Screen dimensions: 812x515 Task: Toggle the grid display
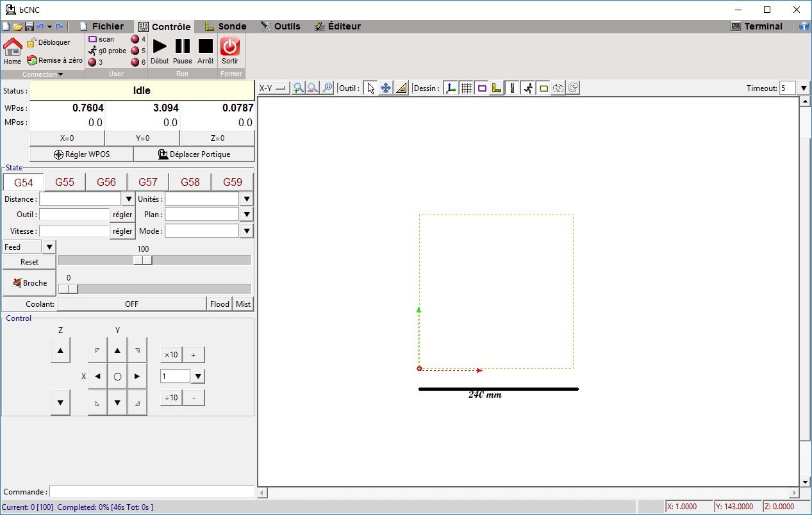pyautogui.click(x=466, y=88)
